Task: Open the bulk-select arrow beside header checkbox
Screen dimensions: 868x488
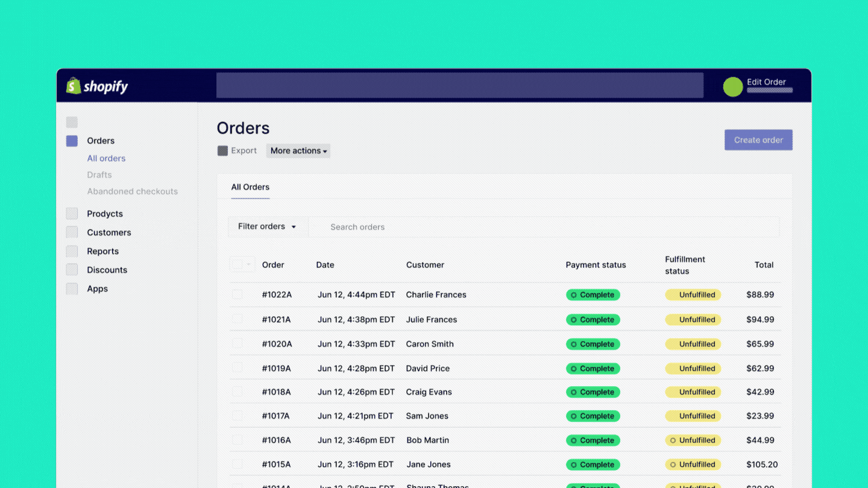Action: [249, 264]
